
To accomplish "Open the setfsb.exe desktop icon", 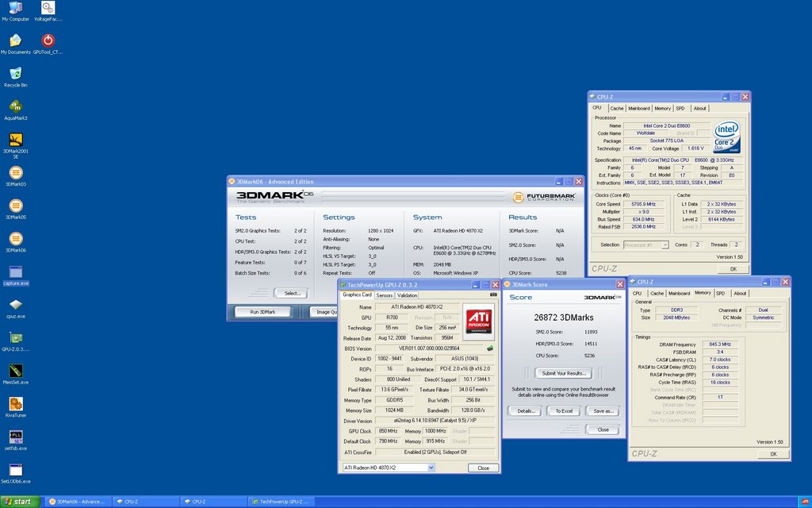I will click(16, 441).
